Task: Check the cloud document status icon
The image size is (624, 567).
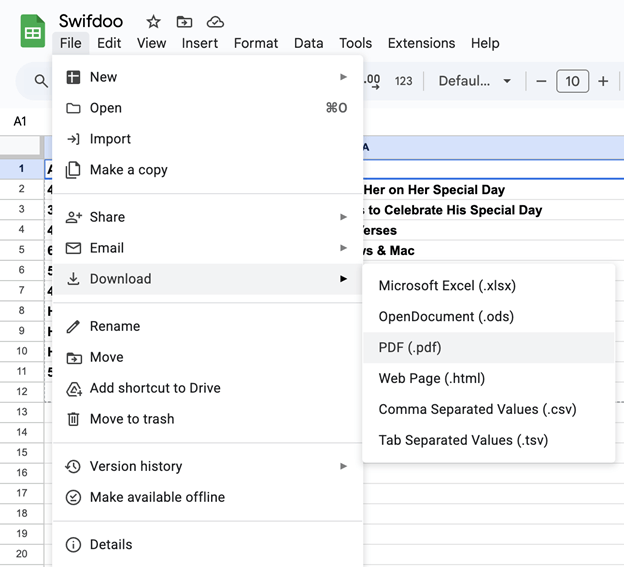Action: (x=215, y=21)
